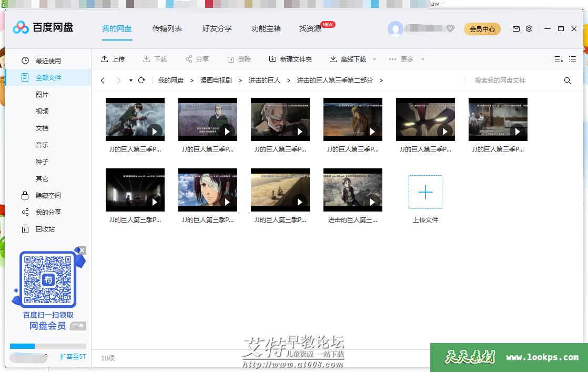Switch to list view icon
The height and width of the screenshot is (372, 588).
coord(573,59)
